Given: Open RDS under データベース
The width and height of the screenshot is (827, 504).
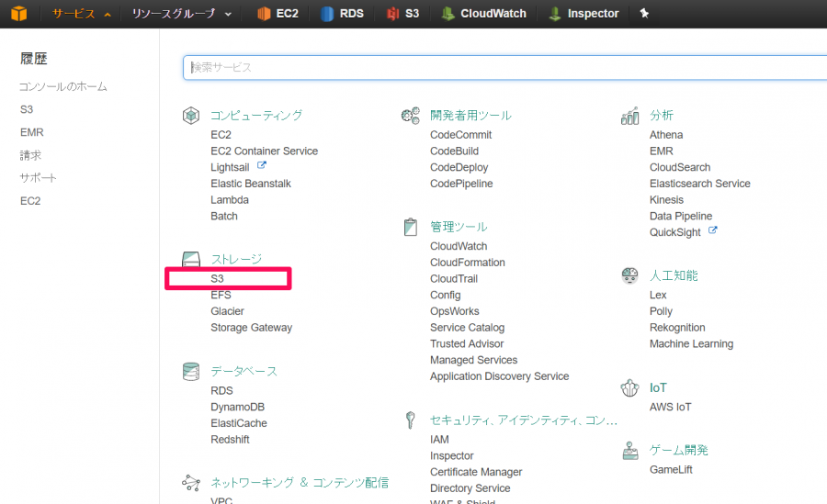Looking at the screenshot, I should click(x=221, y=391).
